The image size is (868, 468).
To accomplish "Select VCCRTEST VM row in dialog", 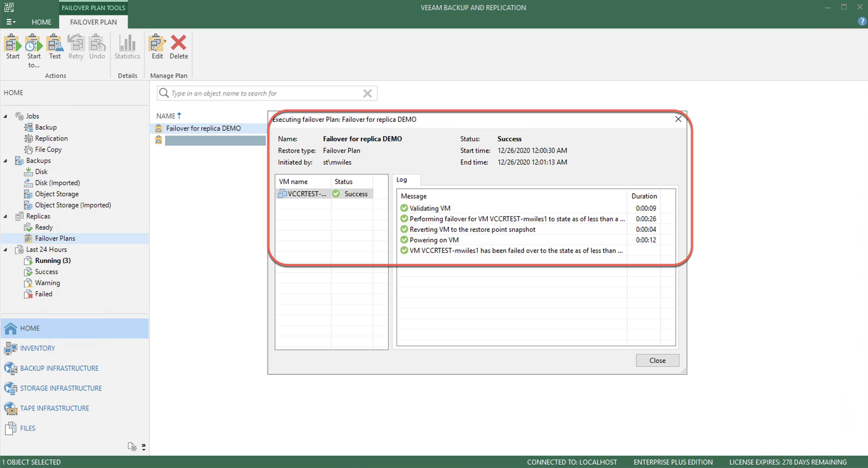I will click(307, 194).
